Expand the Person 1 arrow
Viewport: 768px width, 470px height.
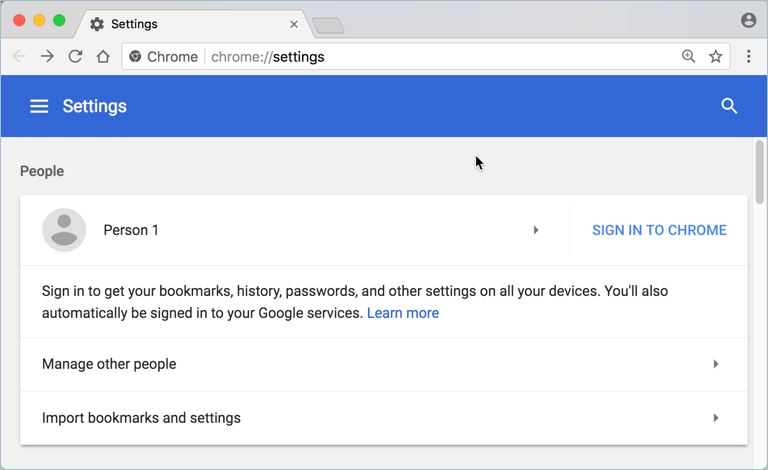tap(536, 230)
